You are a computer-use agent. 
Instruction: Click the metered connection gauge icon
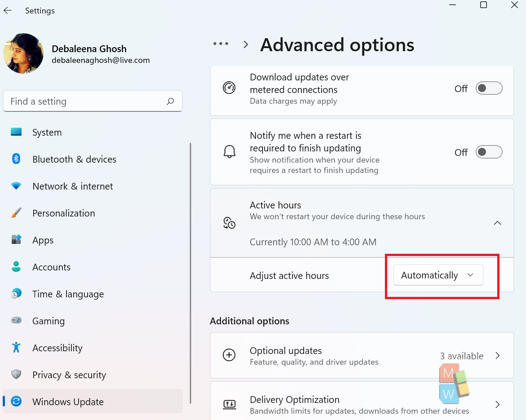229,88
